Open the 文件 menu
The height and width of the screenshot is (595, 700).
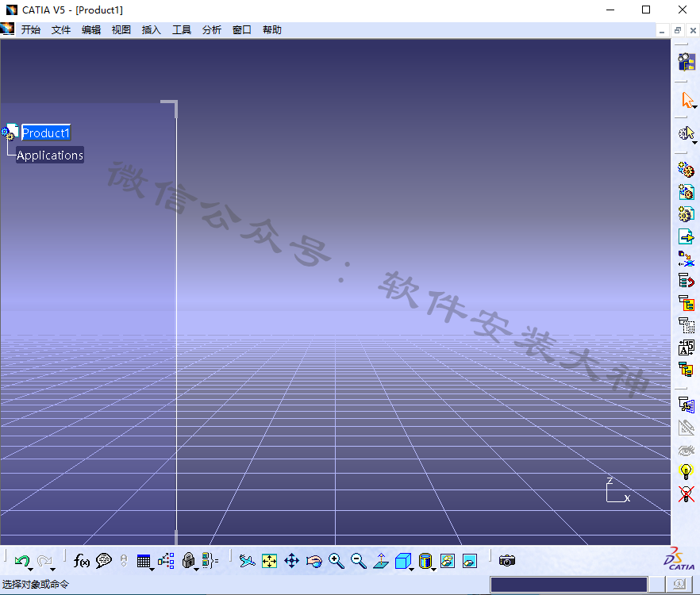click(60, 30)
